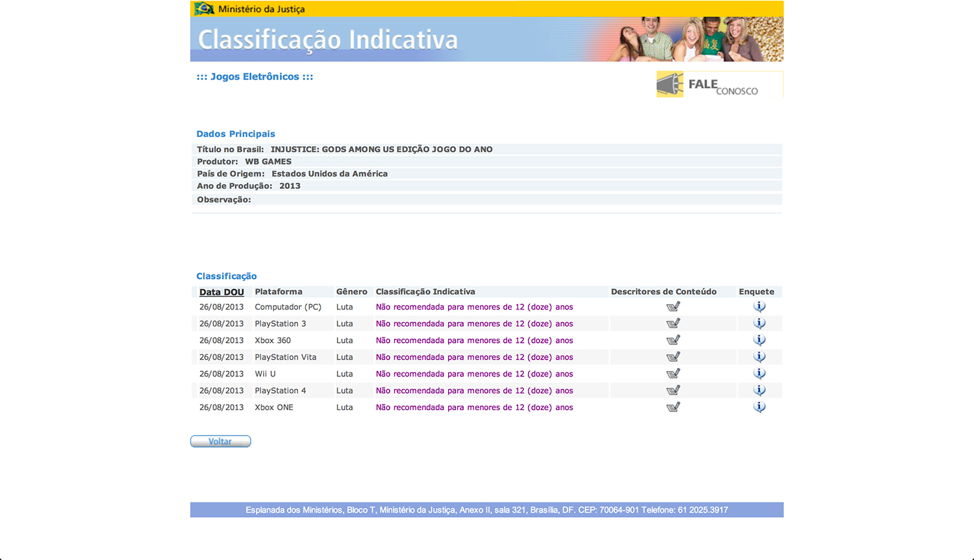
Task: Click Estados Unidos da América value
Action: [329, 174]
